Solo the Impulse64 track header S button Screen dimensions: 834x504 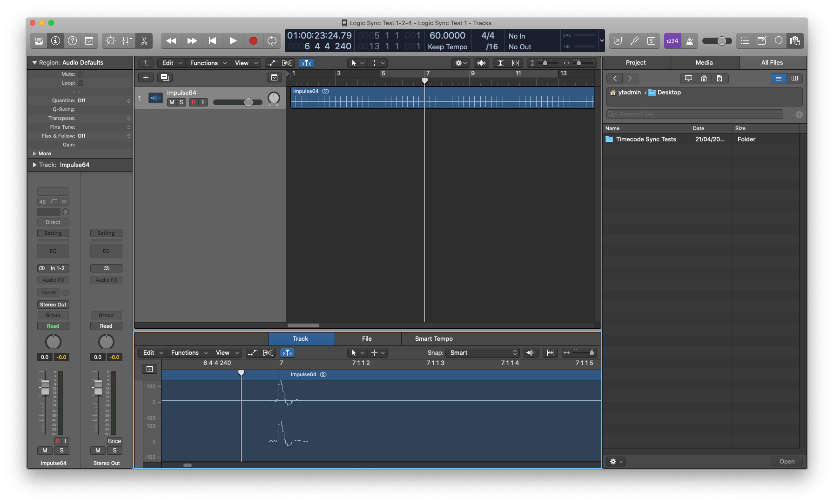tap(181, 102)
